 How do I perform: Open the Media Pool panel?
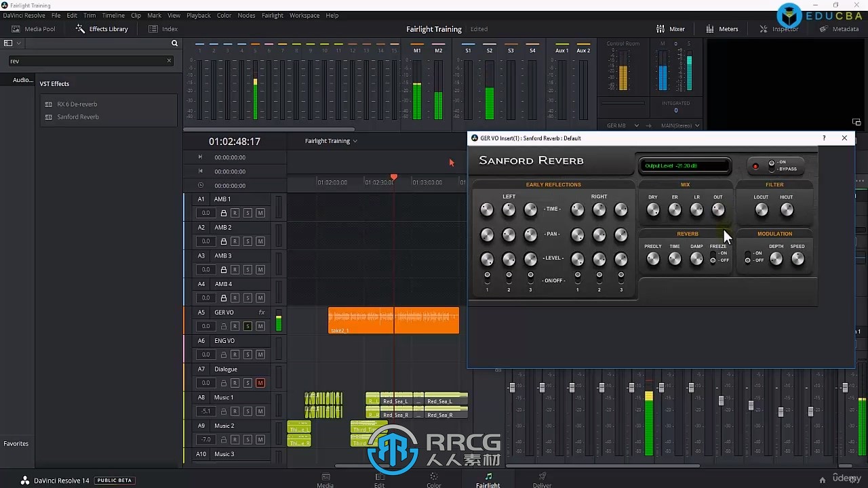pyautogui.click(x=33, y=29)
